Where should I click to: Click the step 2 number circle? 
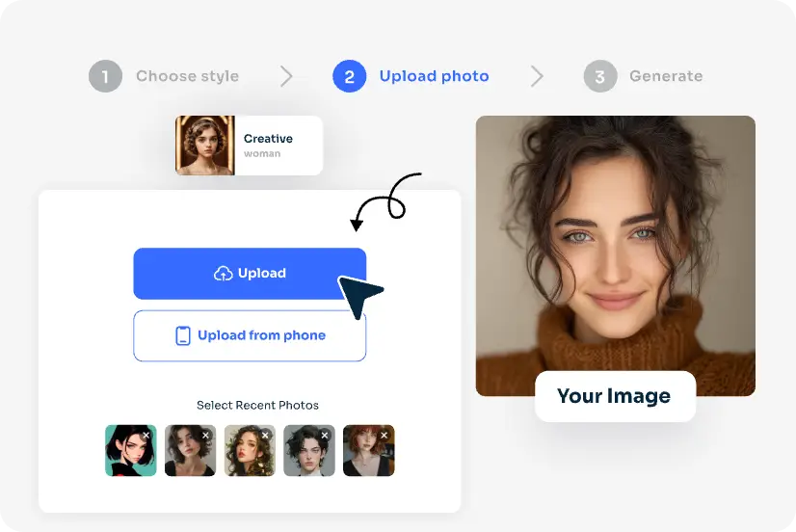click(x=349, y=76)
